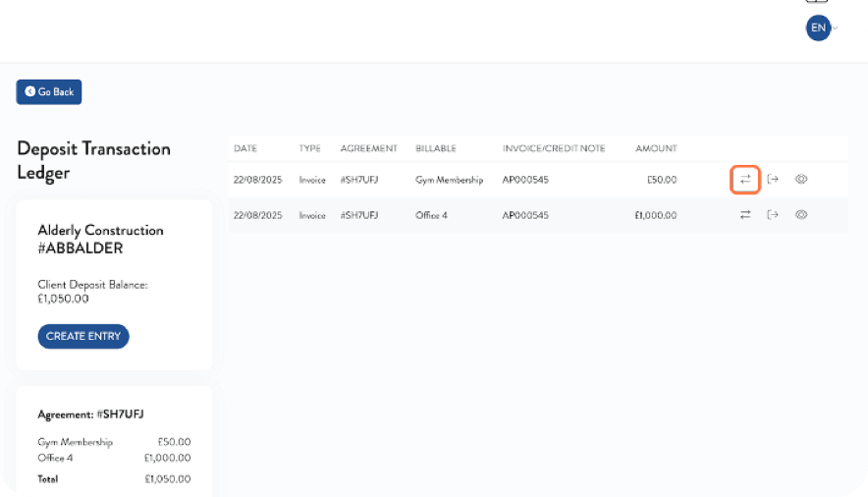Image resolution: width=868 pixels, height=497 pixels.
Task: Click the £1,000.00 amount in Office 4 row
Action: pyautogui.click(x=655, y=214)
